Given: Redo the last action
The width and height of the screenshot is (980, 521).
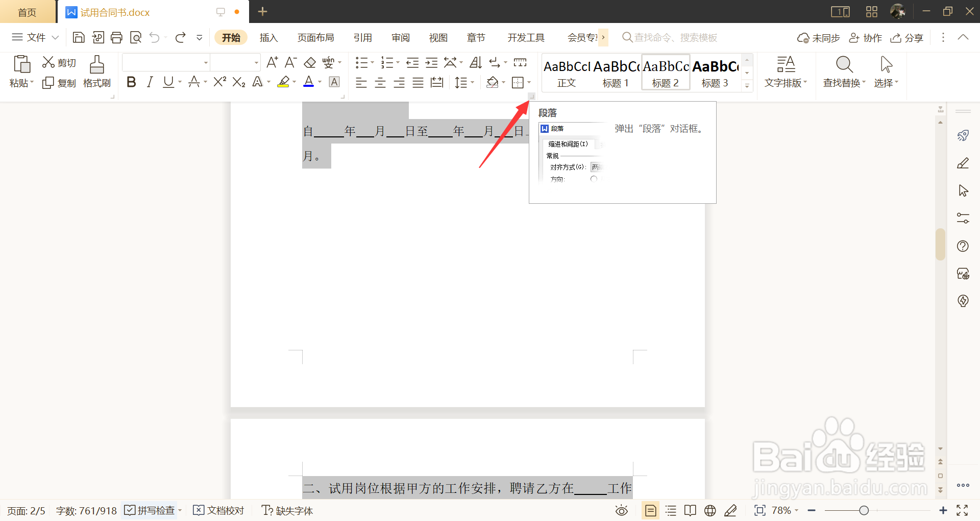Looking at the screenshot, I should click(180, 37).
